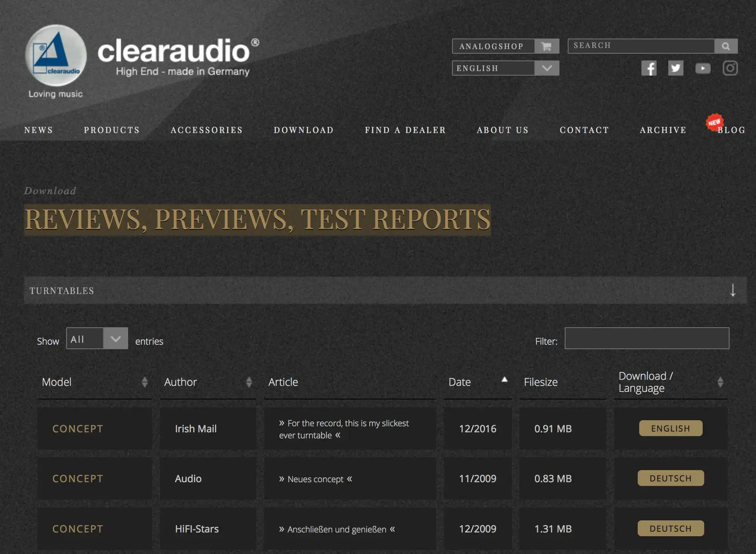Click the clearaudio round logo

point(56,56)
